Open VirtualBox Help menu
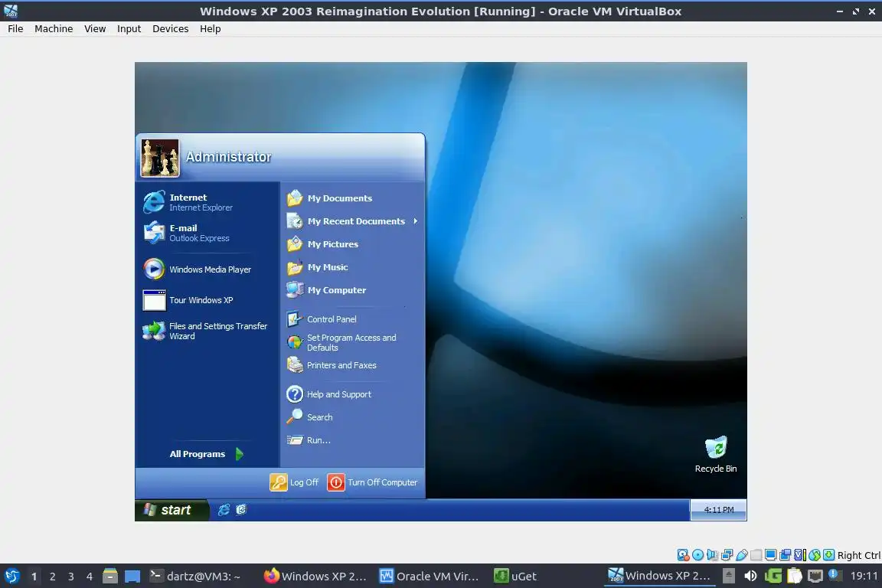 click(x=210, y=28)
